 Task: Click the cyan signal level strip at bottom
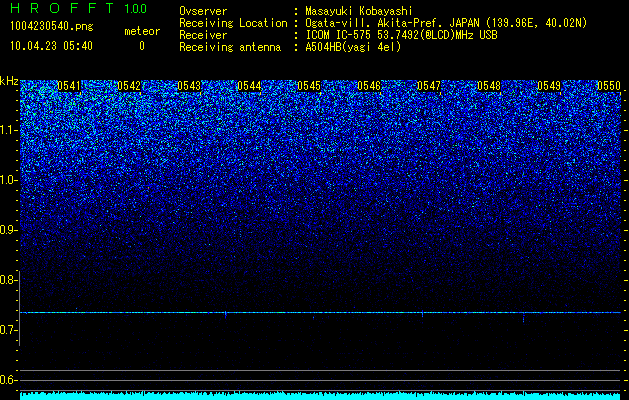[x=320, y=396]
